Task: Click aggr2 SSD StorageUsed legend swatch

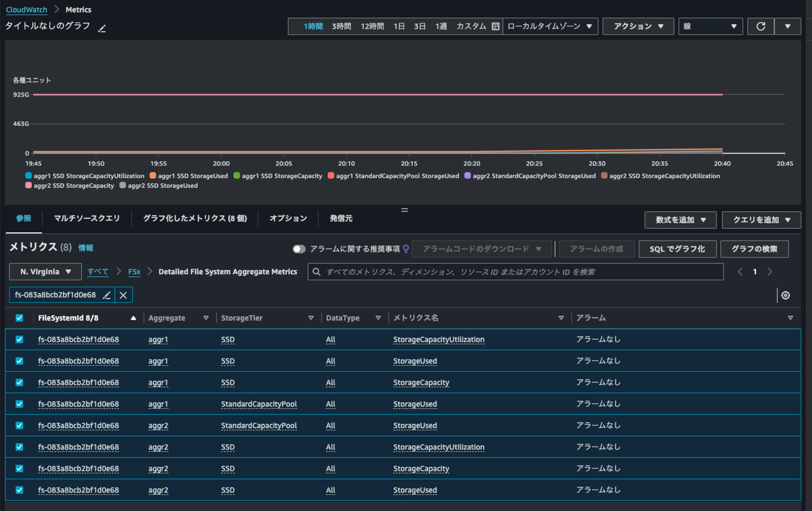Action: 123,185
